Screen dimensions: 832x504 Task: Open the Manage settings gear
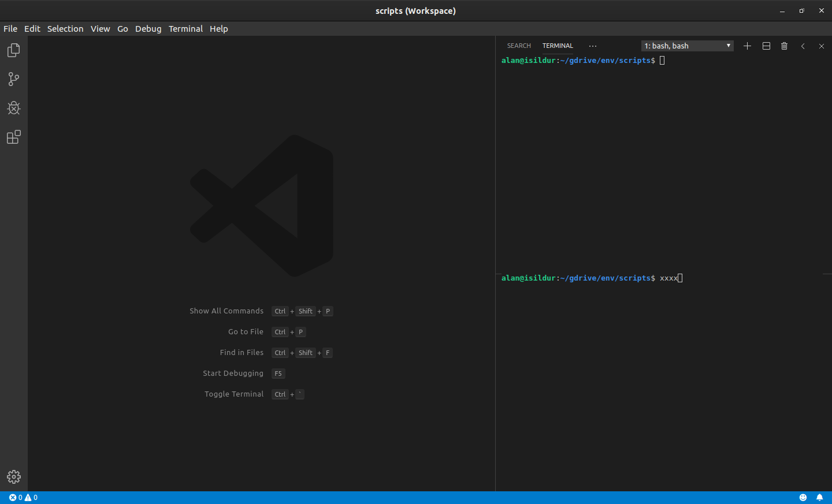point(13,477)
